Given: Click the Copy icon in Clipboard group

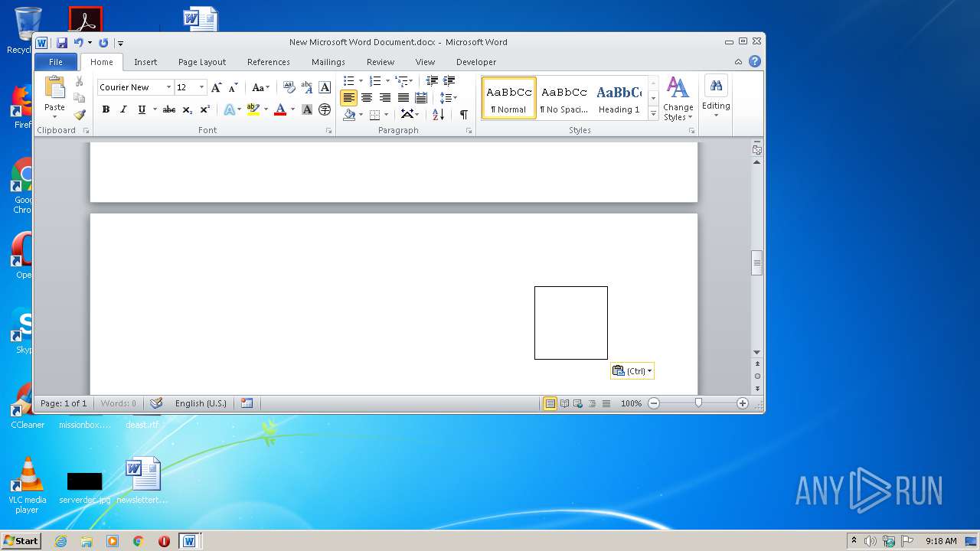Looking at the screenshot, I should pos(79,98).
